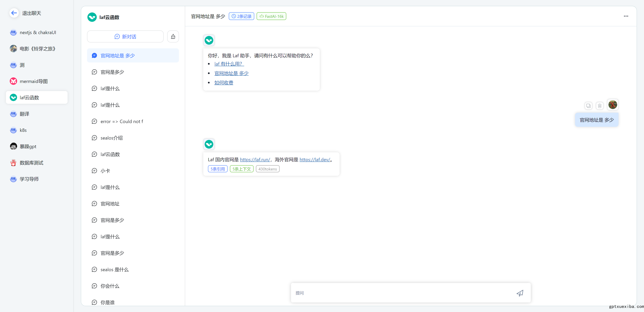Image resolution: width=644 pixels, height=312 pixels.
Task: Expand the 5条引用 citations tag
Action: pyautogui.click(x=218, y=169)
